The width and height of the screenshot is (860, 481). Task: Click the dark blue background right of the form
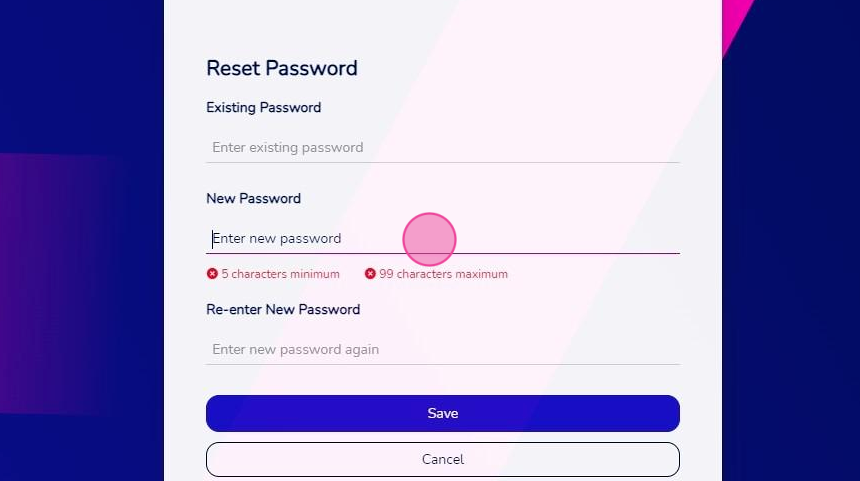coord(791,274)
